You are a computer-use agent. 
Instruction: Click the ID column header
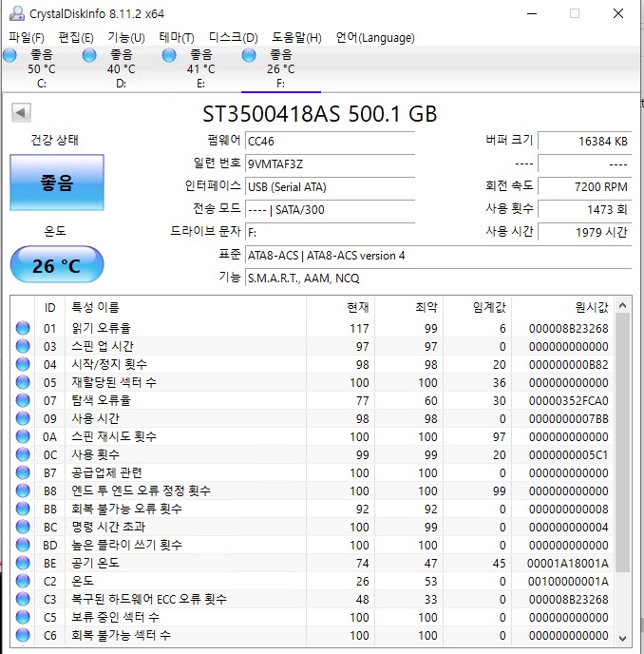(49, 307)
